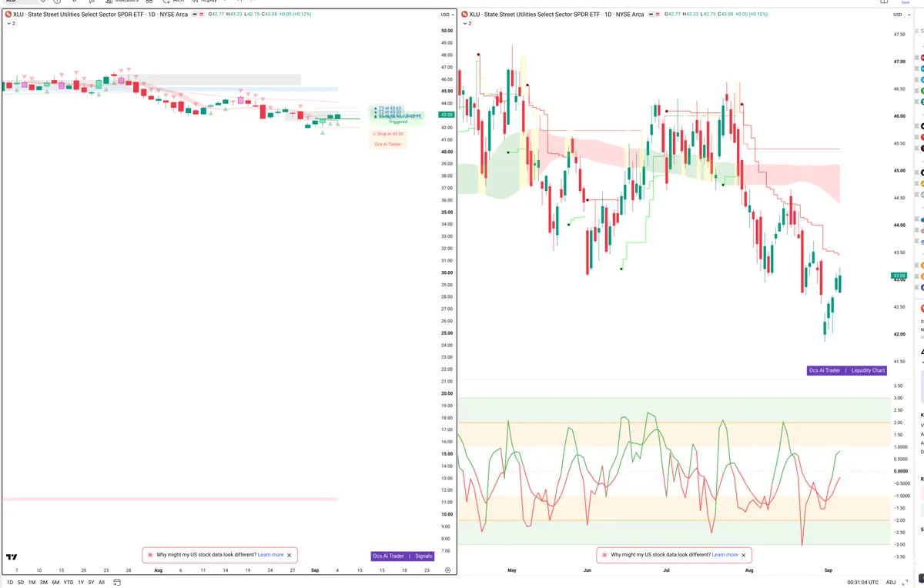
Task: Select the 5D date range
Action: [x=21, y=583]
